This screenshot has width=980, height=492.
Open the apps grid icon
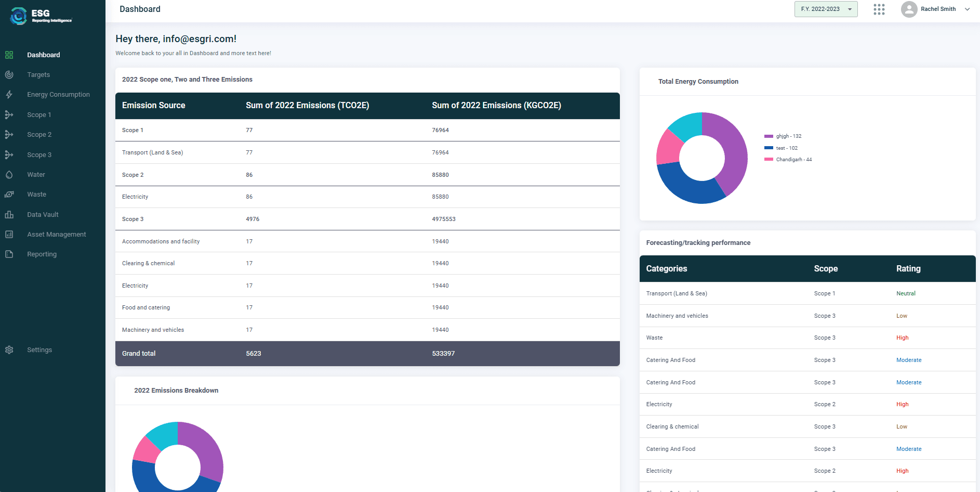click(879, 9)
